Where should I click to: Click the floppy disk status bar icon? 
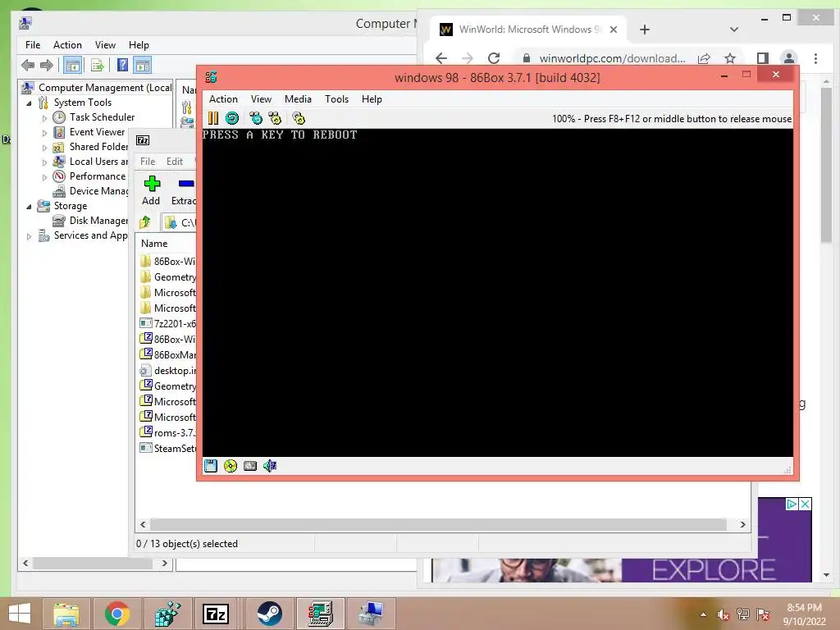[211, 466]
